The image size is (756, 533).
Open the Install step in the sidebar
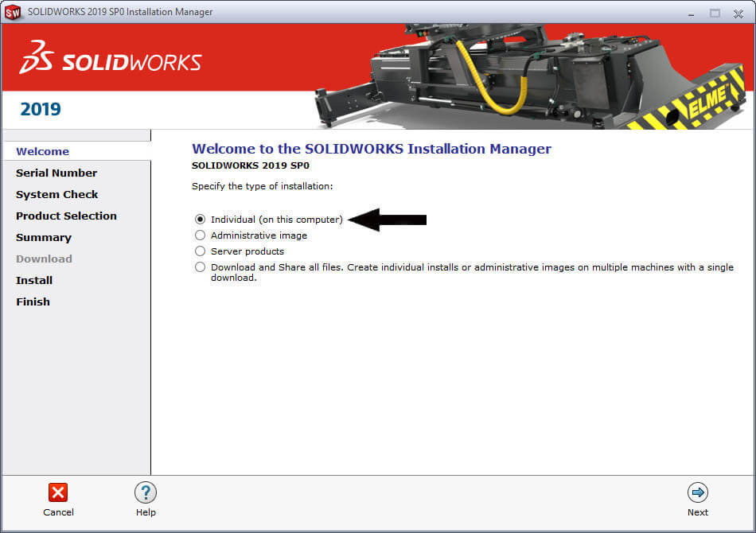click(x=34, y=280)
